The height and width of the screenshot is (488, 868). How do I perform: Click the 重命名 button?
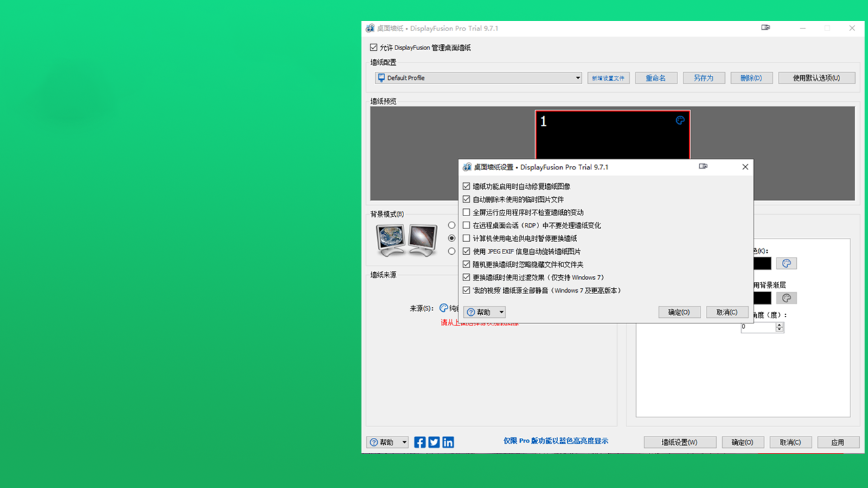(x=656, y=78)
